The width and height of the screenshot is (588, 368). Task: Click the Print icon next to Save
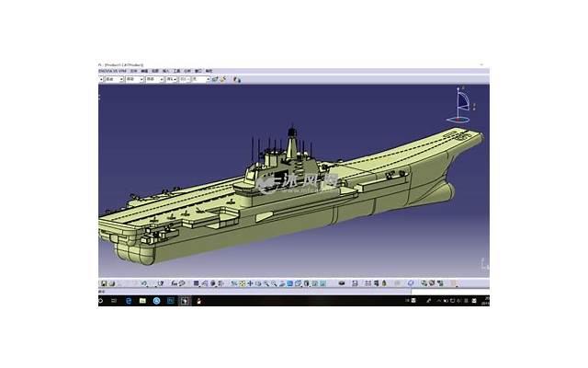coord(112,283)
